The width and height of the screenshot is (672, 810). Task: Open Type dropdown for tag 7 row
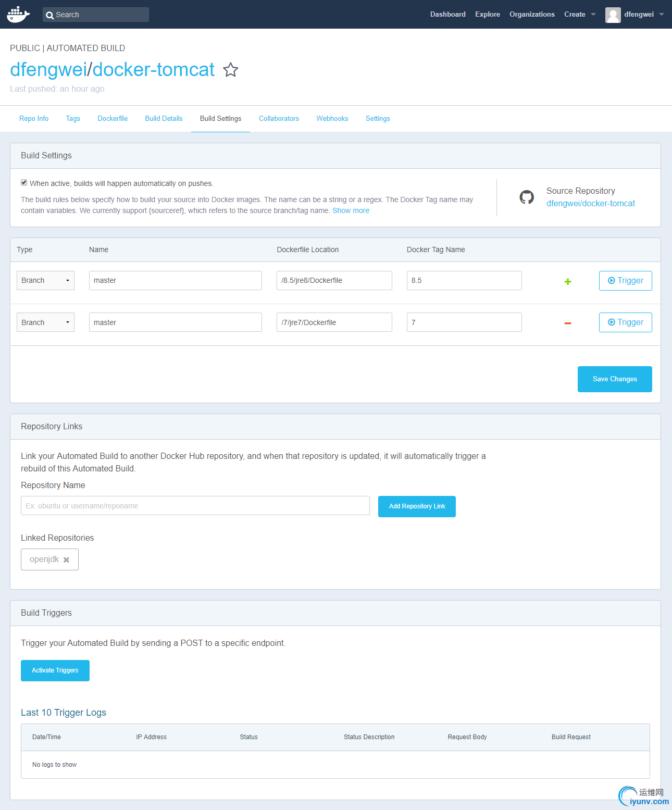45,322
